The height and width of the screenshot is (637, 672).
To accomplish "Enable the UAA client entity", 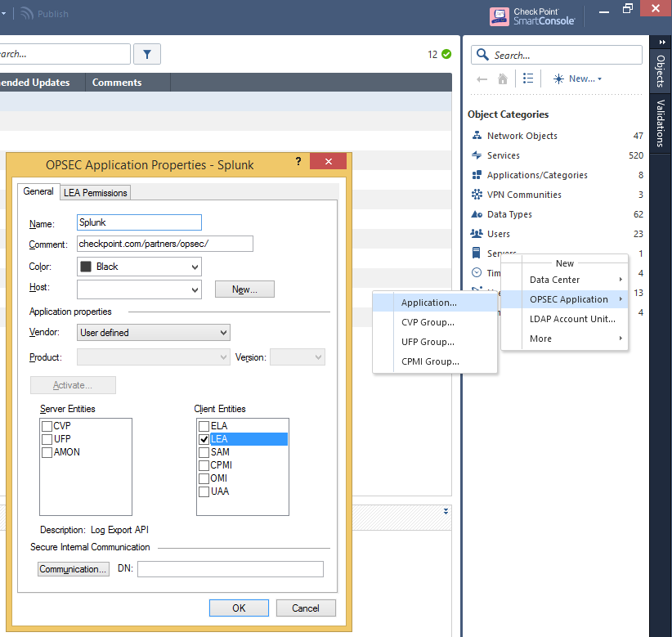I will 204,491.
